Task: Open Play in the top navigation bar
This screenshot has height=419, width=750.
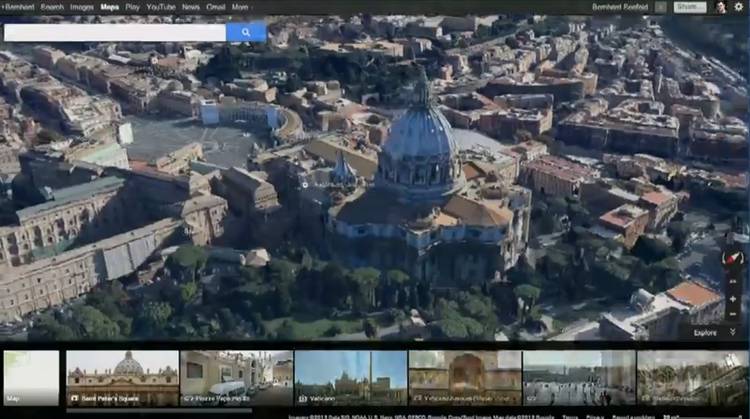Action: click(132, 7)
